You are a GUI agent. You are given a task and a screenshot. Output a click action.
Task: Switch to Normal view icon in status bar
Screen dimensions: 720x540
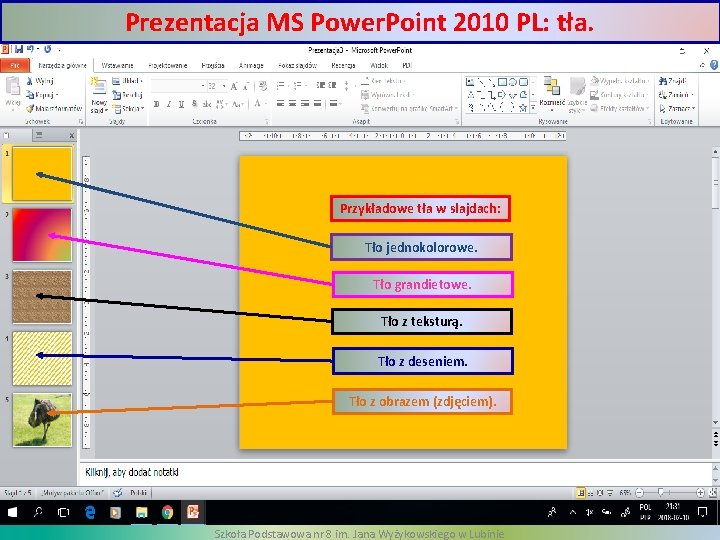[581, 493]
